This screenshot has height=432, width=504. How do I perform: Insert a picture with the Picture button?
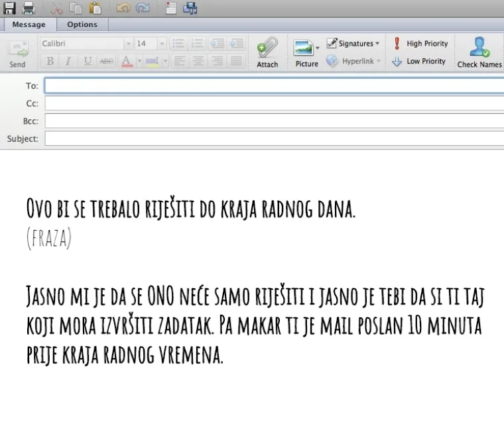pos(306,52)
